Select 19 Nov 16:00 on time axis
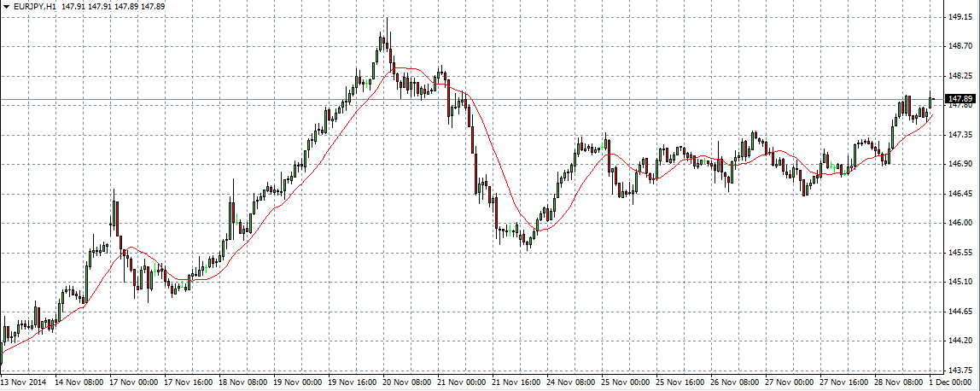The width and height of the screenshot is (980, 391). [x=350, y=383]
